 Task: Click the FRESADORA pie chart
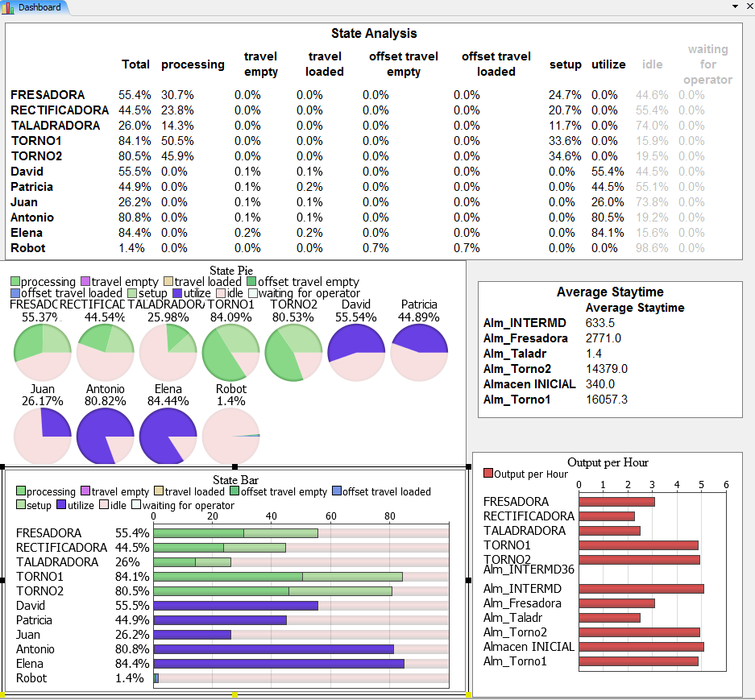point(41,354)
